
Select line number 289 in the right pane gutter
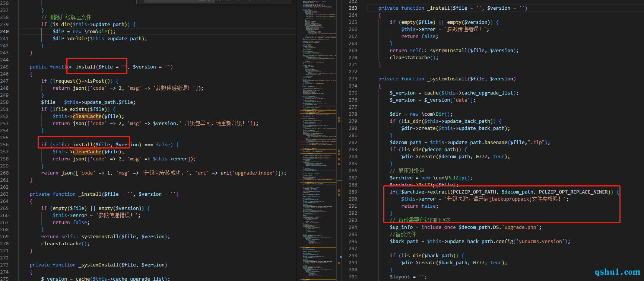353,192
